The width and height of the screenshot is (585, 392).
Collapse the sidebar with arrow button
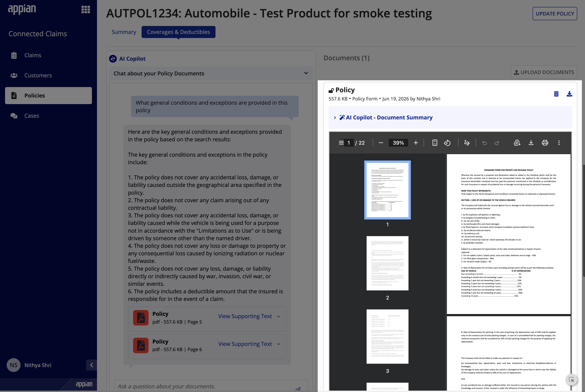[92, 365]
